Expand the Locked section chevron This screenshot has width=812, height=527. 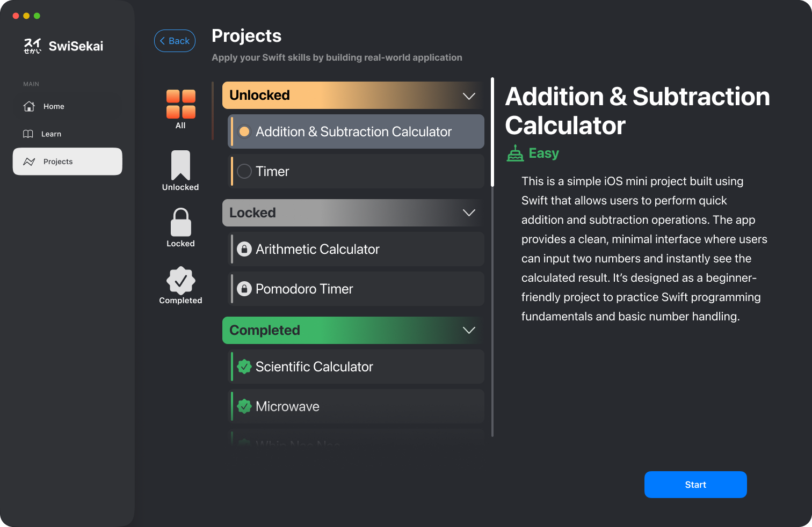tap(468, 213)
